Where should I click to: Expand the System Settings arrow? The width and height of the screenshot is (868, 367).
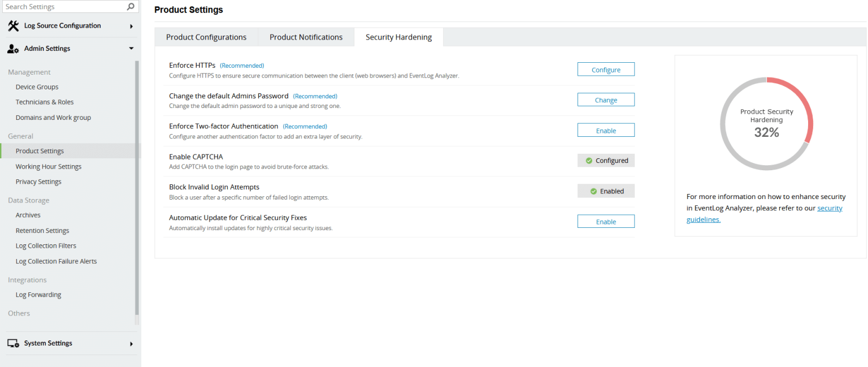131,344
